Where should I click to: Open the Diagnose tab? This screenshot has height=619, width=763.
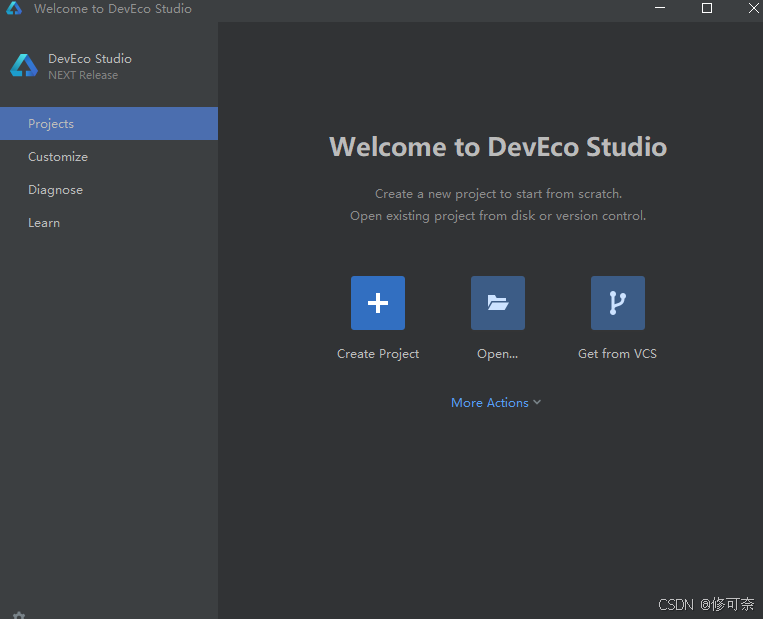pyautogui.click(x=109, y=190)
